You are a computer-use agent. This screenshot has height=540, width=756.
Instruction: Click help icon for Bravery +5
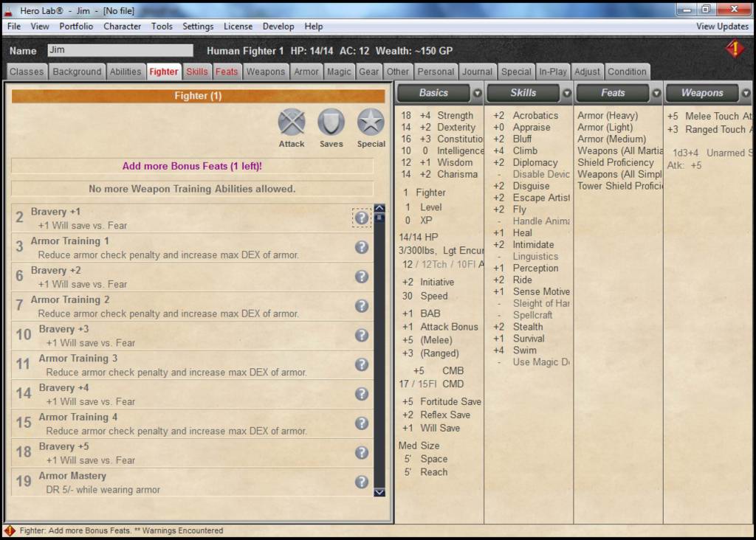pos(362,453)
